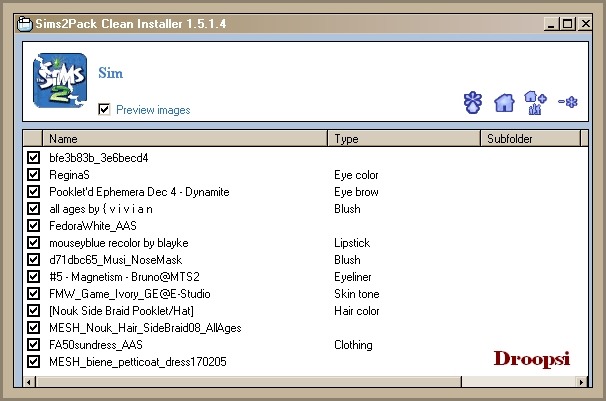The width and height of the screenshot is (606, 401).
Task: Click the left arrow of horizontal scrollbar
Action: [29, 382]
